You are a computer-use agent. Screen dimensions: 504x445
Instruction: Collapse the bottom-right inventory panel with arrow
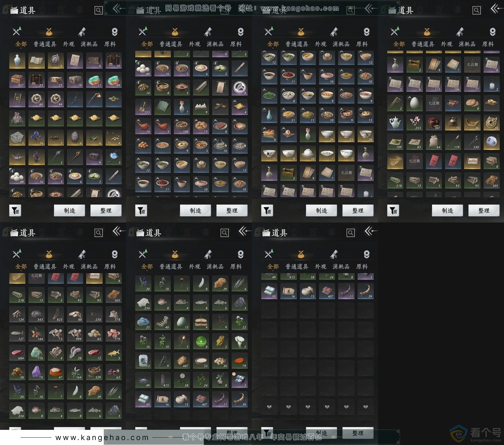click(371, 231)
